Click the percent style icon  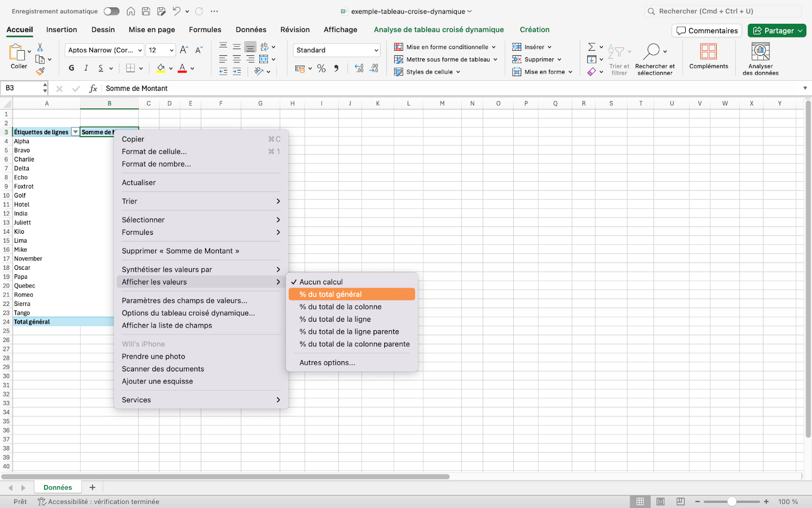pos(321,69)
